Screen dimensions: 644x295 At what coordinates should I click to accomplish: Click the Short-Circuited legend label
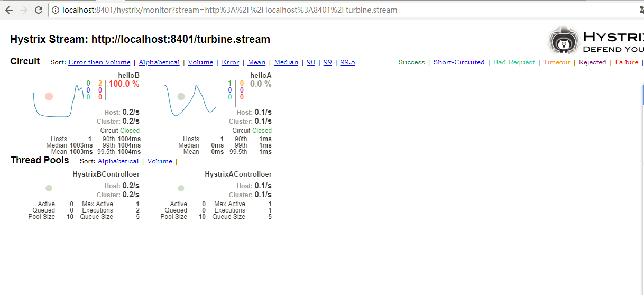click(459, 62)
